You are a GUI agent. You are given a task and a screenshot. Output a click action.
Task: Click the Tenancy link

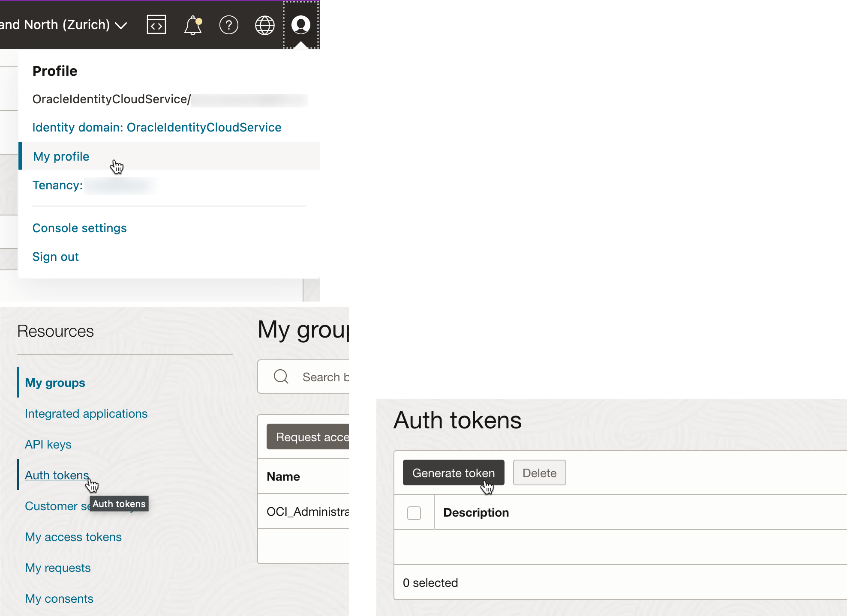57,185
